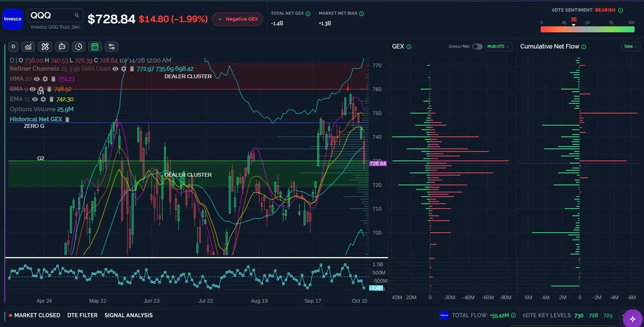The image size is (644, 327).
Task: Hide the EMA 15 indicator
Action: (35, 99)
